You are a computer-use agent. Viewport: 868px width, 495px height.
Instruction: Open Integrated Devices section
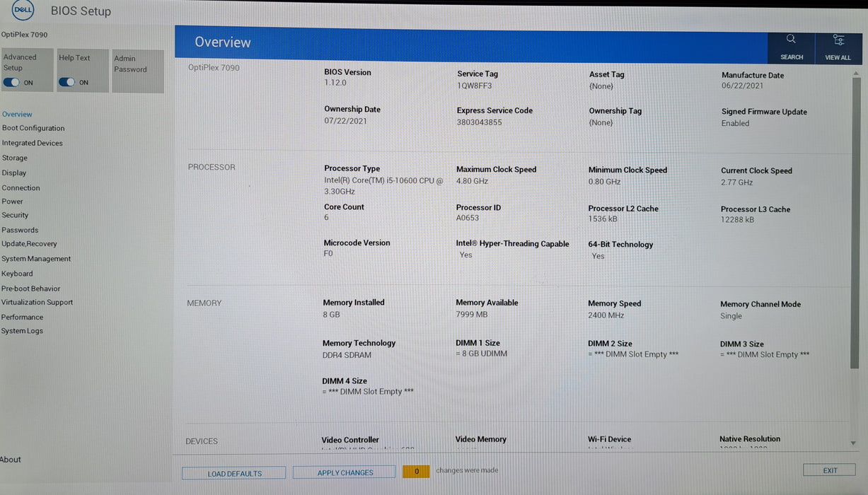pos(32,143)
